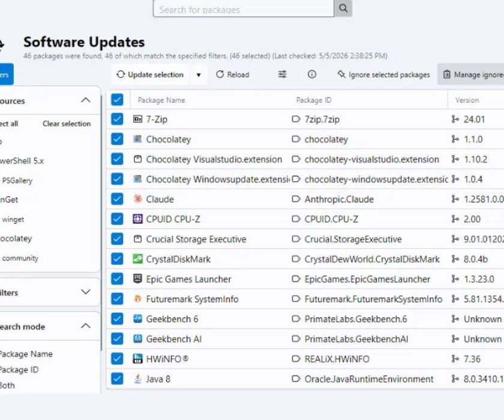
Task: Click the CrystalDiskMark icon
Action: coord(137,259)
